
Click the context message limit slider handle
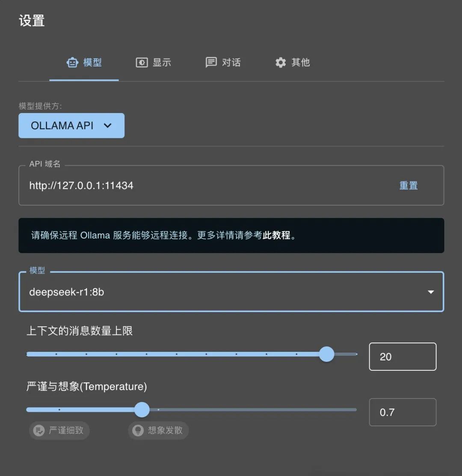point(327,354)
